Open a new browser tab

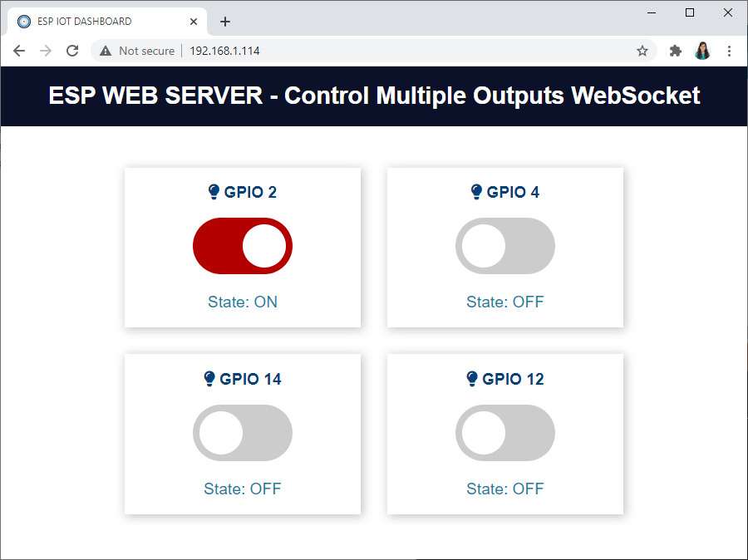tap(224, 21)
